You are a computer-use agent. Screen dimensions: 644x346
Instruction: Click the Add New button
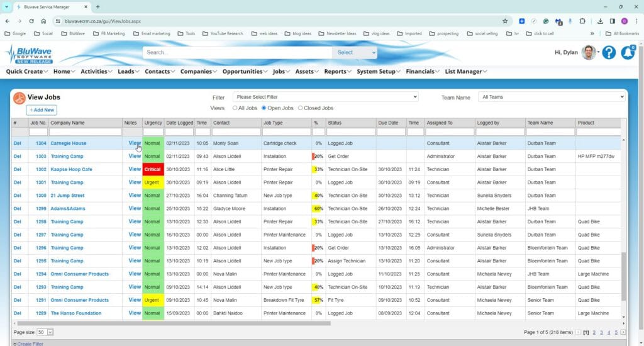click(x=42, y=110)
